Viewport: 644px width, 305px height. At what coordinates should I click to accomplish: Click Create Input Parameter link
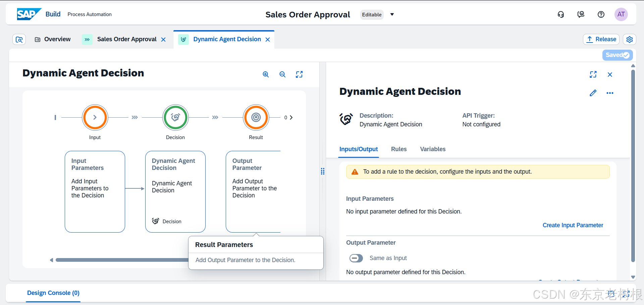tap(573, 225)
